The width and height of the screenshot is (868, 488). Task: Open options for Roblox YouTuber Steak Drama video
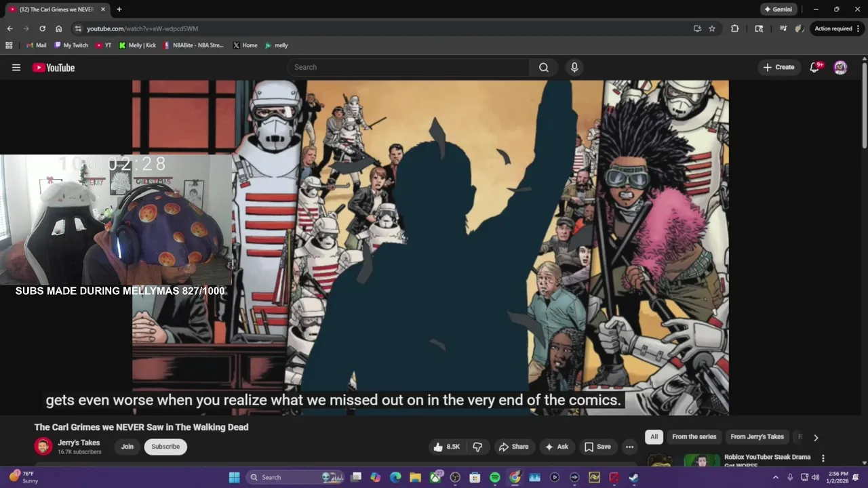point(823,458)
